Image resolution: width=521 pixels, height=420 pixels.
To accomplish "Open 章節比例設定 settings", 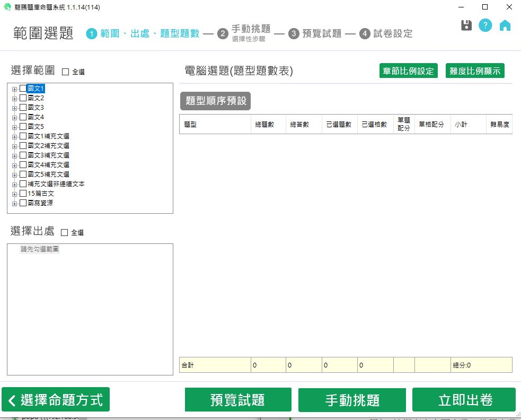I will 409,71.
